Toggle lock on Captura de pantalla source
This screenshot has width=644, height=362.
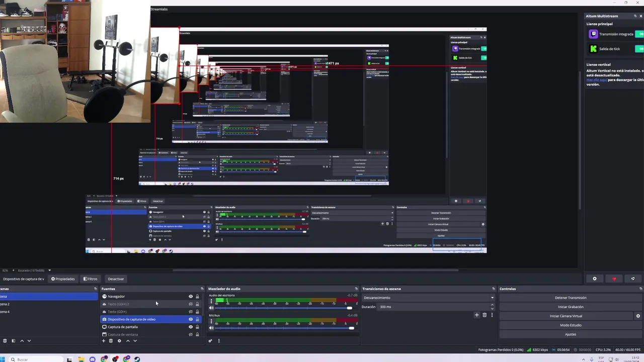(197, 327)
